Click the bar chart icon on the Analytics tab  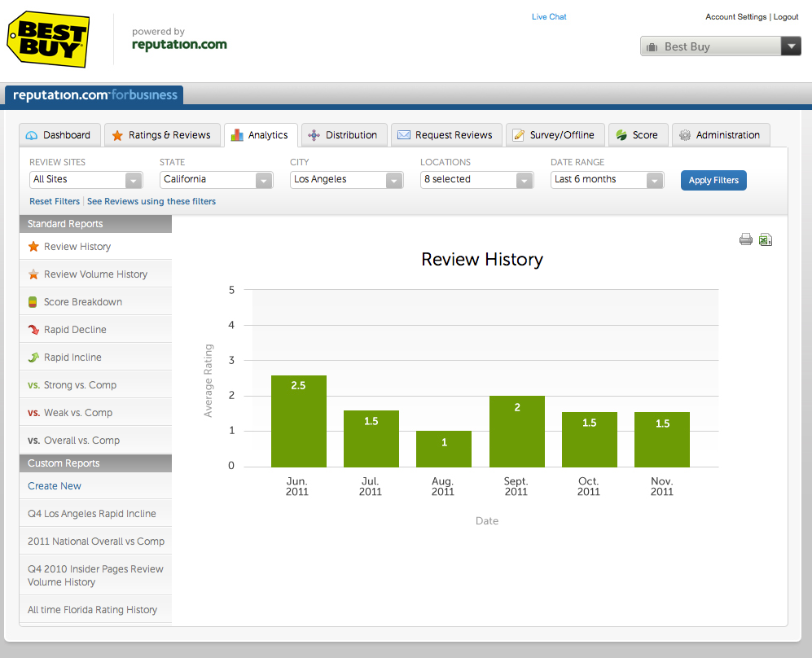[237, 134]
